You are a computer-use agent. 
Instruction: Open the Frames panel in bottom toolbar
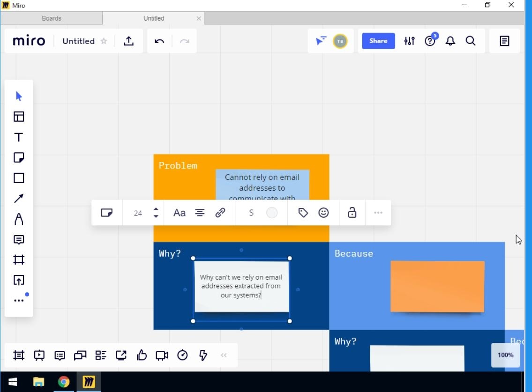(19, 355)
